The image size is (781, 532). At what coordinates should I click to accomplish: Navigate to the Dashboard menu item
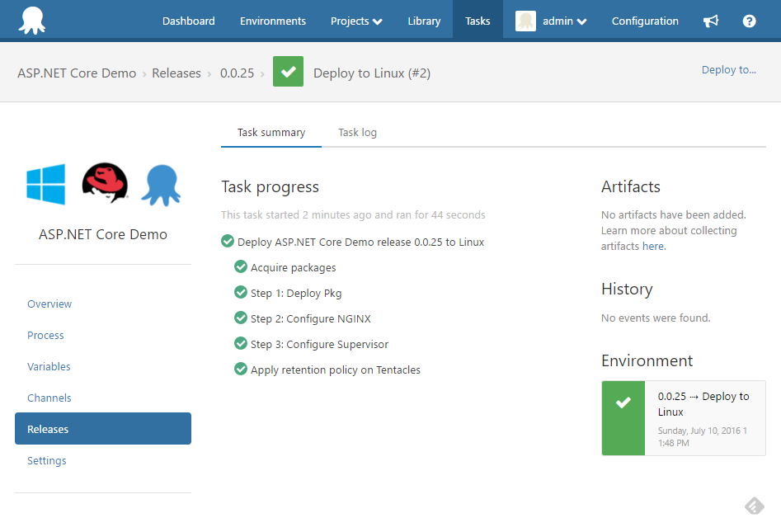[x=188, y=21]
